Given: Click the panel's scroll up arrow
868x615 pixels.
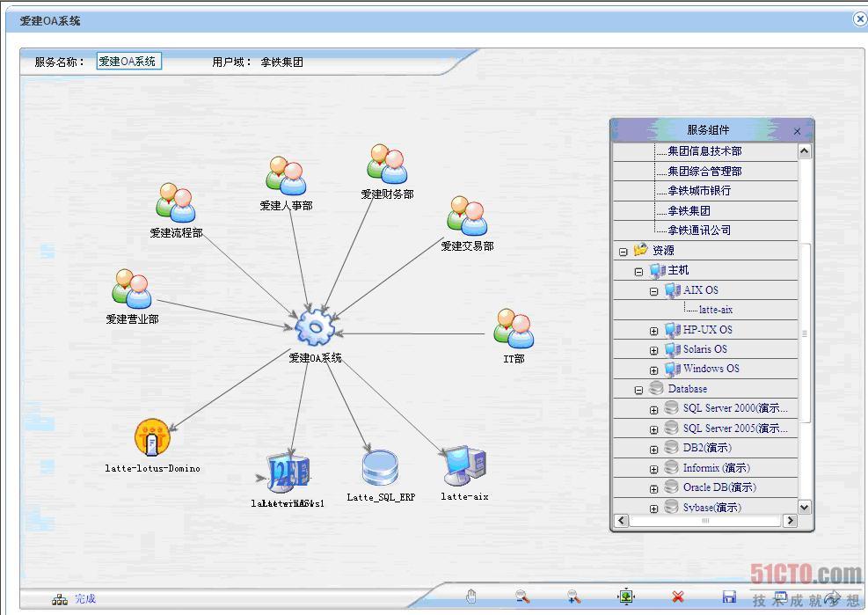Looking at the screenshot, I should coord(805,150).
